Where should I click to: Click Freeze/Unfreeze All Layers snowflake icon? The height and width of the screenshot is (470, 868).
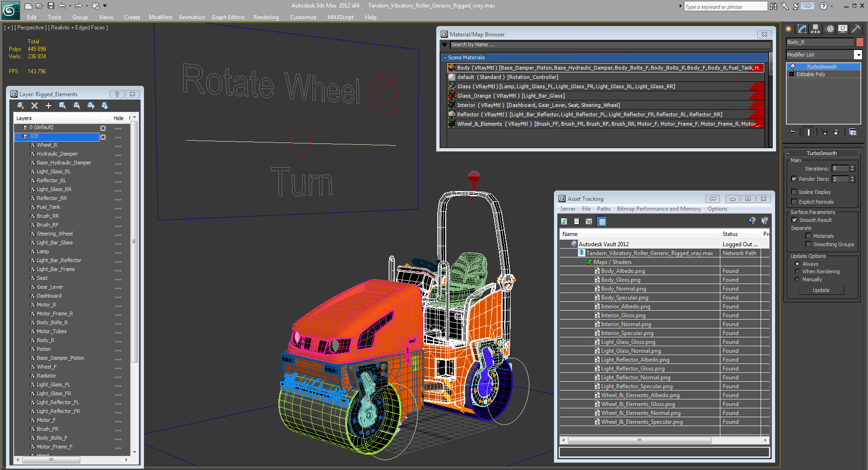coord(105,106)
